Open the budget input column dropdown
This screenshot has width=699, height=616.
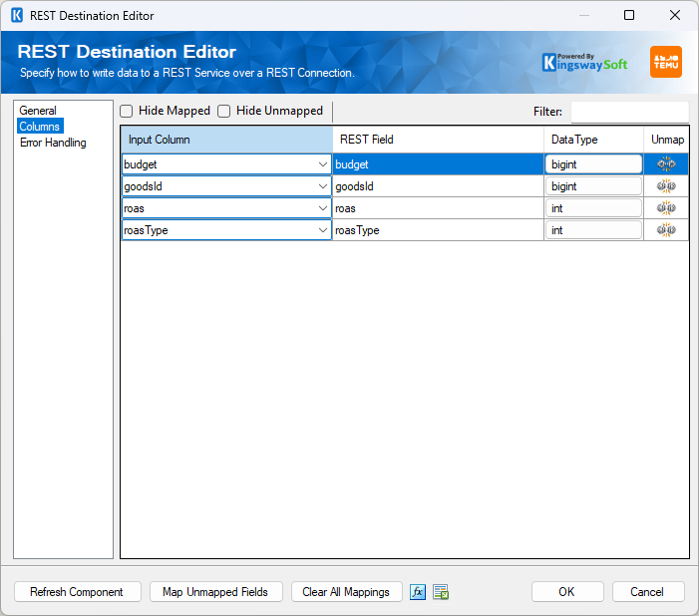coord(323,164)
